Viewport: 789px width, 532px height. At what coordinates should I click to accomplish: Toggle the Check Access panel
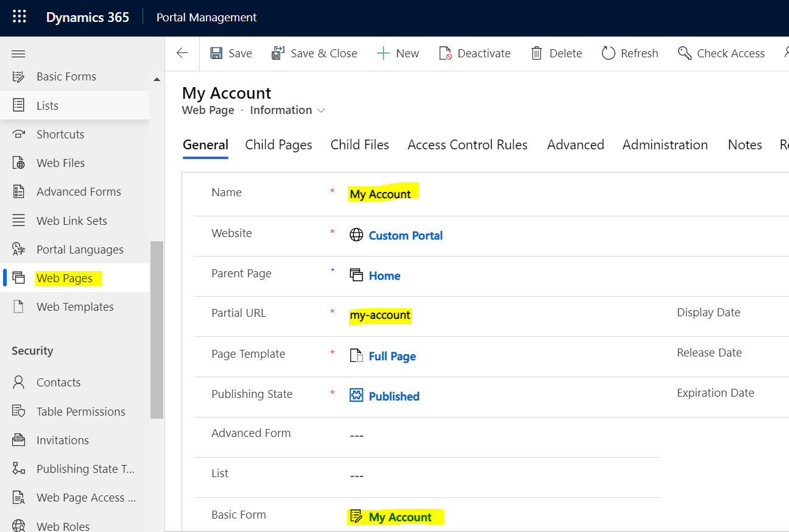coord(721,53)
